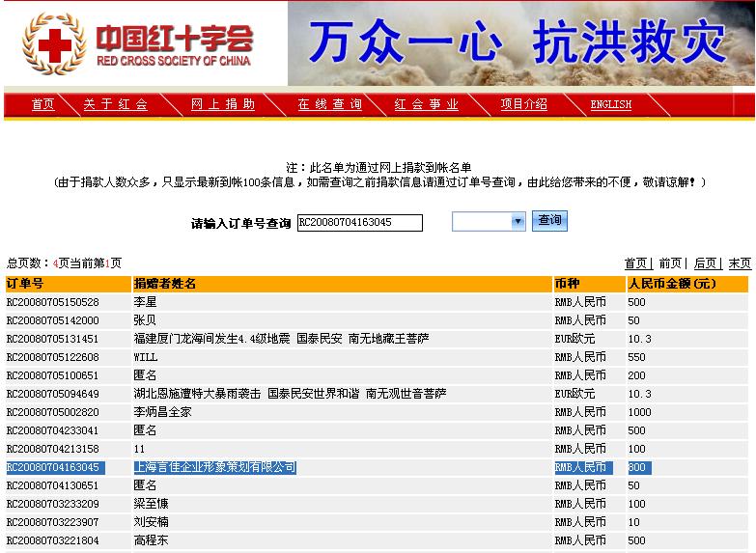Go to first page via 首页 pagination link

point(636,263)
